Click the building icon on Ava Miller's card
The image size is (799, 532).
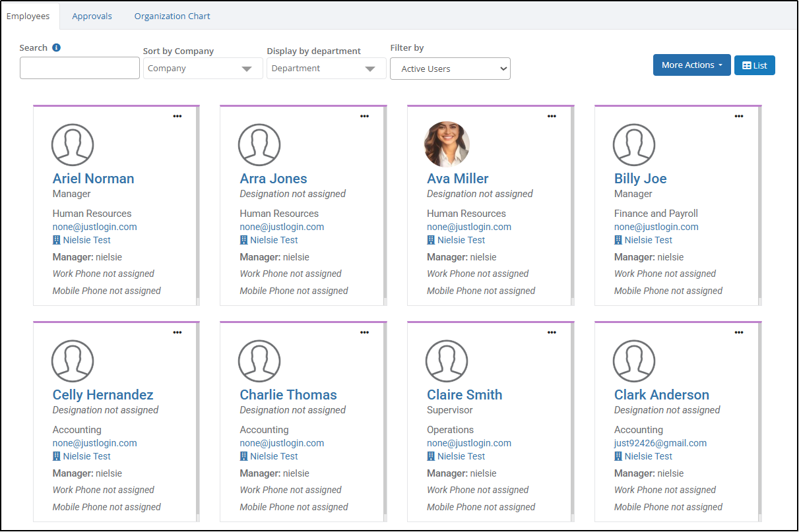click(431, 240)
